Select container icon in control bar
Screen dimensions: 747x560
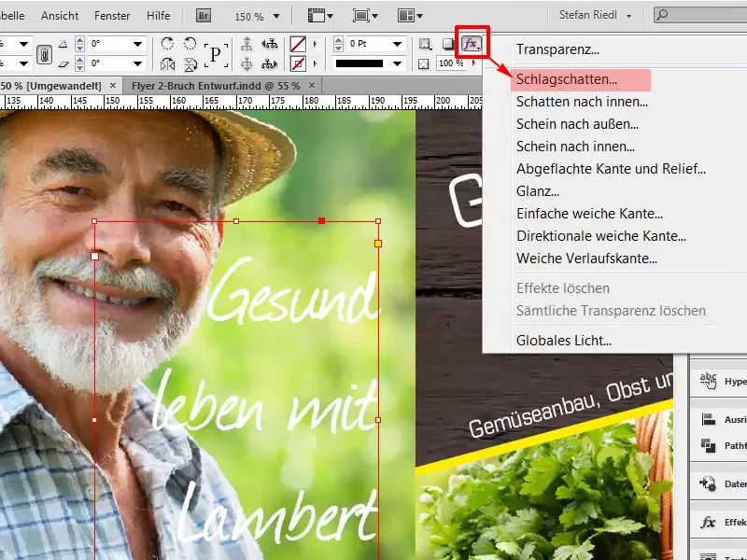[247, 44]
